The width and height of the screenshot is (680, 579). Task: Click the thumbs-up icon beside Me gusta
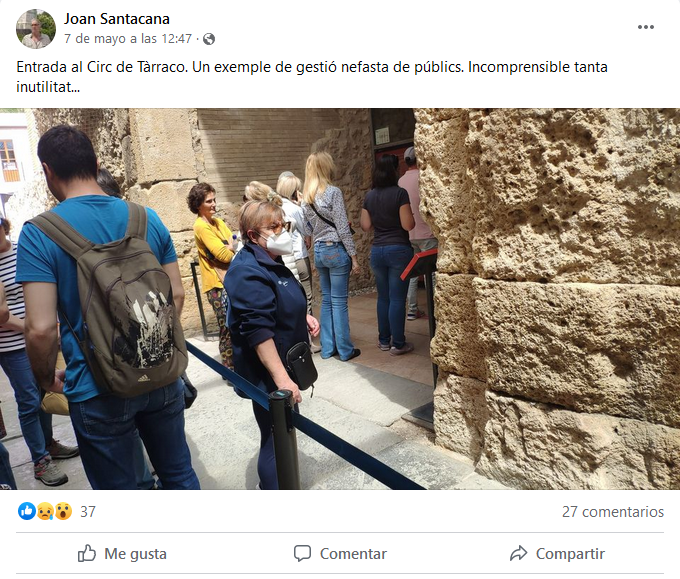coord(87,553)
